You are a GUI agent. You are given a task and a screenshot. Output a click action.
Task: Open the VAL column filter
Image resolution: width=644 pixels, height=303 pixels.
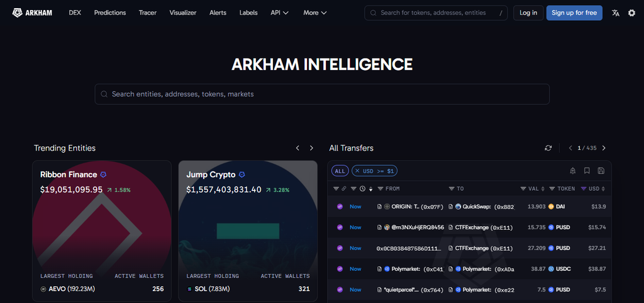point(523,189)
